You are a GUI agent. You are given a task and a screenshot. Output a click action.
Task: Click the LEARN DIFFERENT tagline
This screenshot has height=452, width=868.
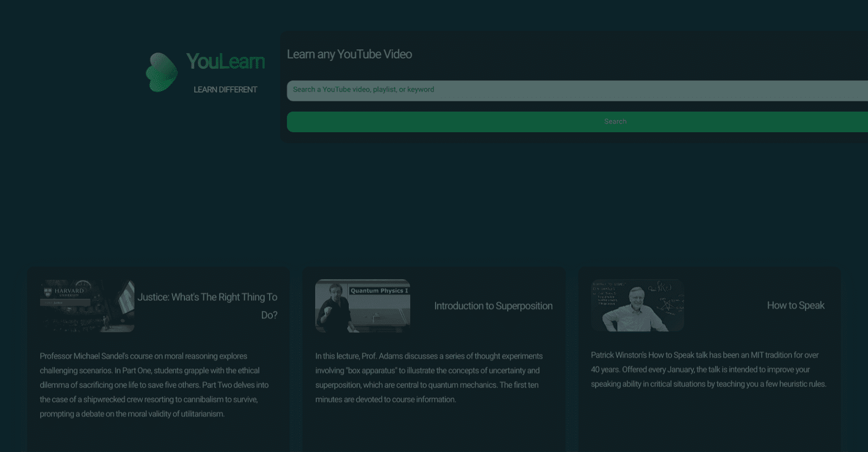225,89
